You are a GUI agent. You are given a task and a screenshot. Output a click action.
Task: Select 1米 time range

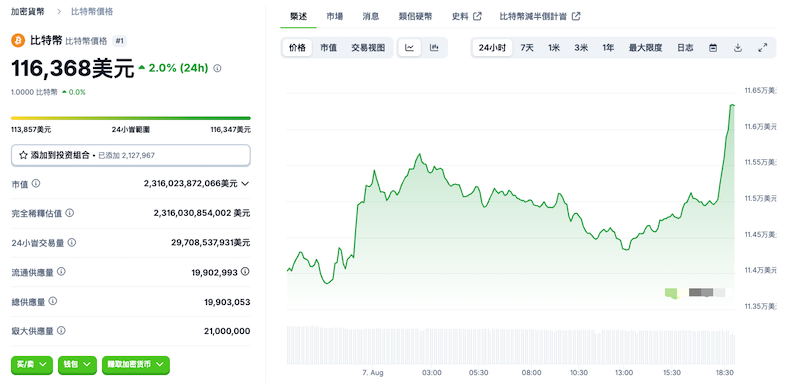coord(554,48)
